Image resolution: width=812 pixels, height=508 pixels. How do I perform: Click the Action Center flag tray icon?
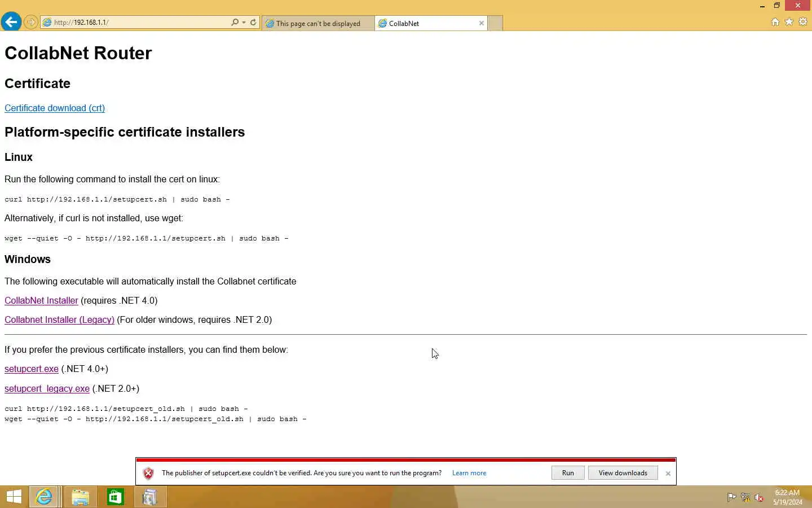[x=731, y=497]
